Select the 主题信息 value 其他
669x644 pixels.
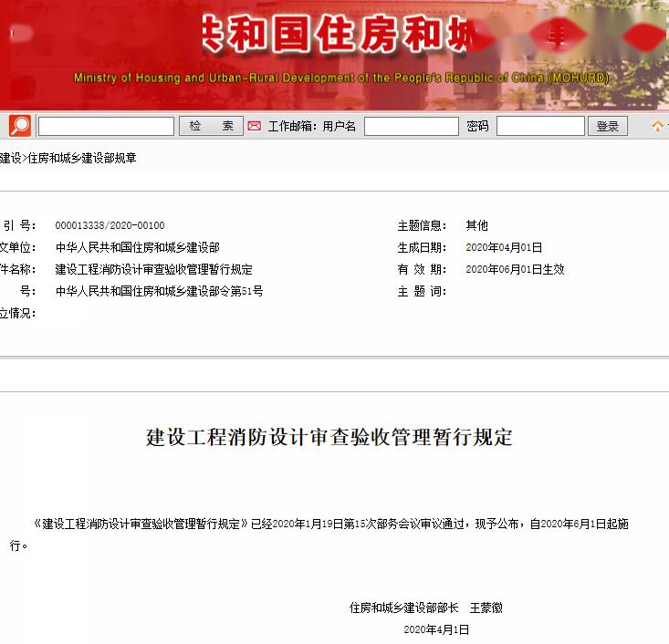point(476,225)
